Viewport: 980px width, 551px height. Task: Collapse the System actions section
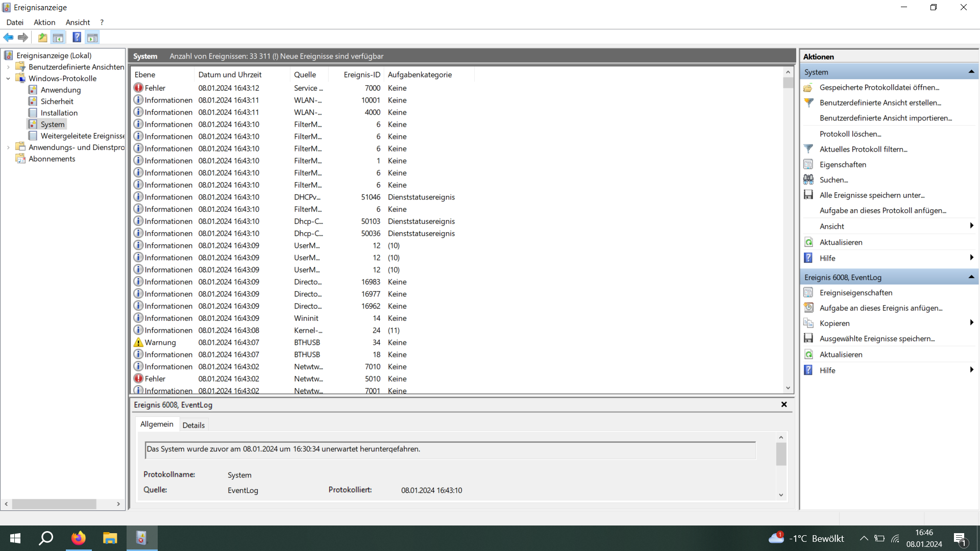(971, 72)
